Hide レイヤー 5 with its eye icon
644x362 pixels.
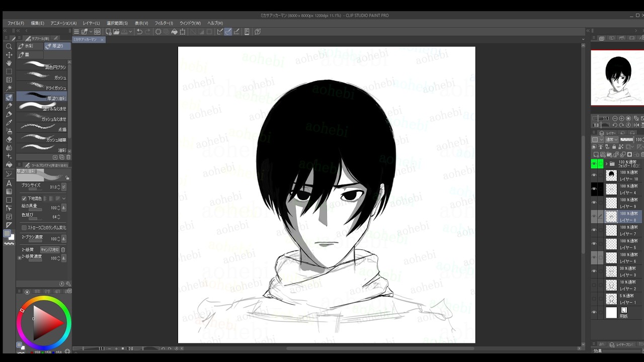click(x=594, y=244)
